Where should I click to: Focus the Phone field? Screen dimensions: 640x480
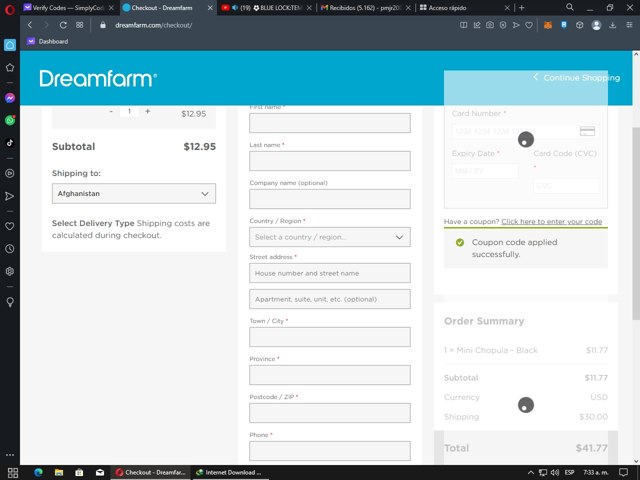click(x=330, y=451)
